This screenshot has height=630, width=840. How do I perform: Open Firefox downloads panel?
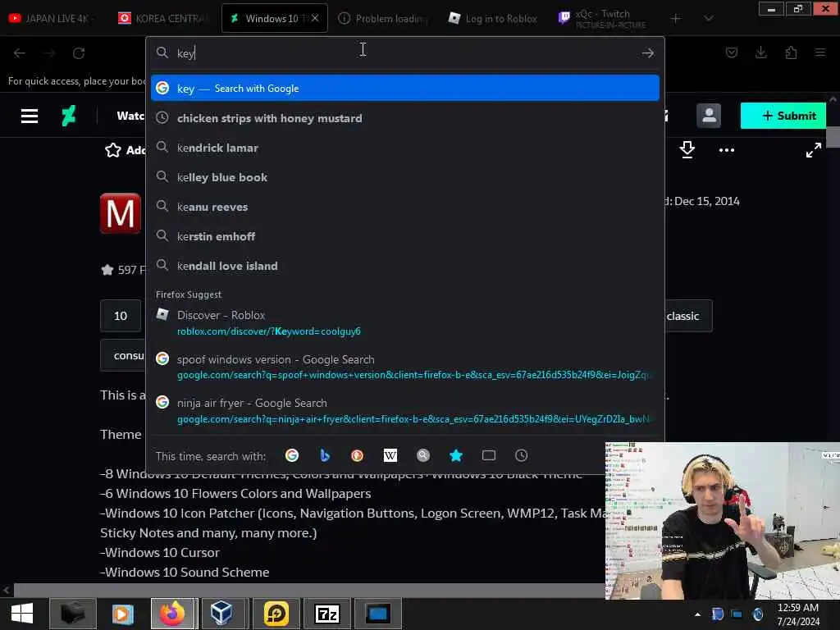(x=760, y=52)
